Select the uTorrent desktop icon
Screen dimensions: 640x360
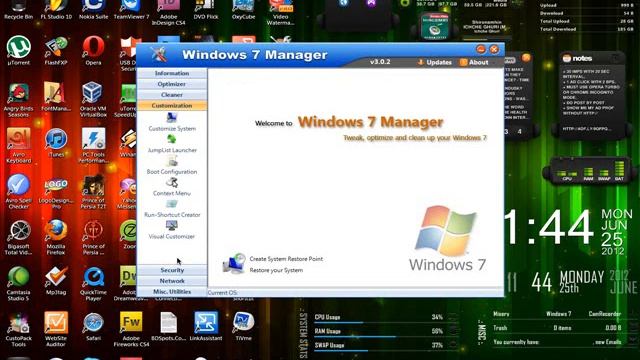pyautogui.click(x=18, y=51)
